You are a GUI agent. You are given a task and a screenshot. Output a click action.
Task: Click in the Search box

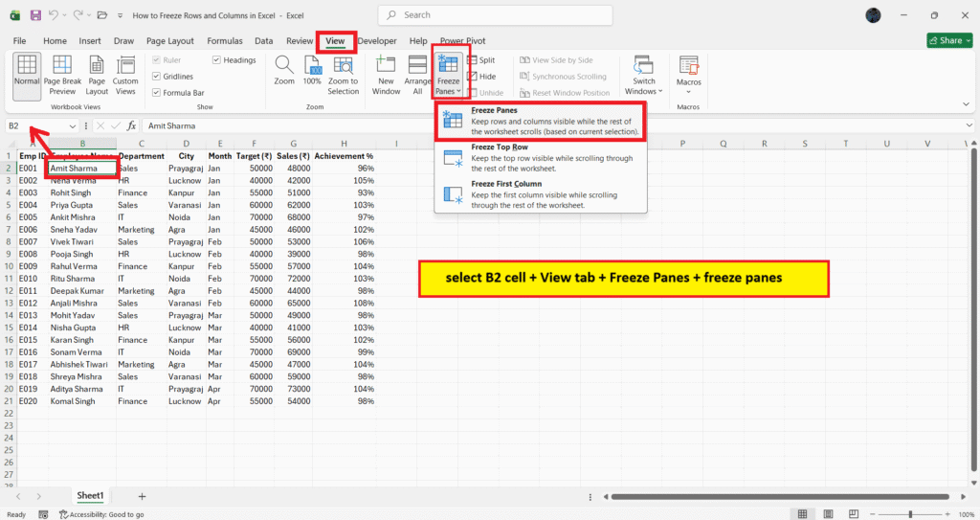coord(495,15)
